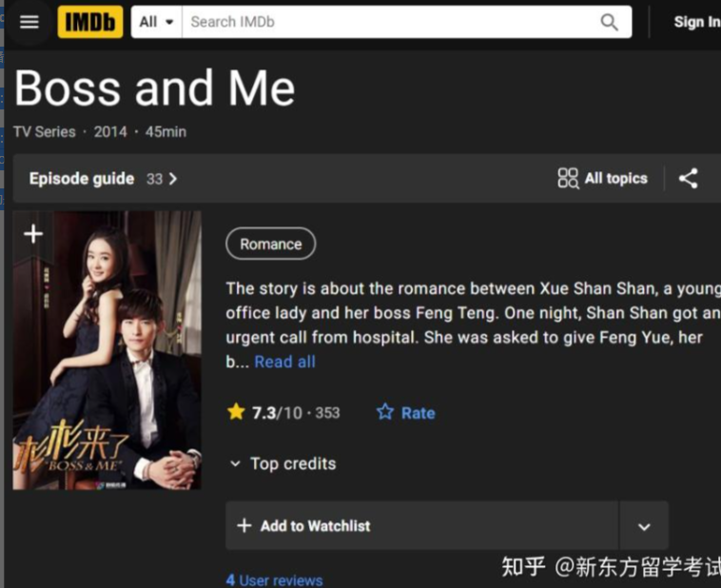Click into the Search IMDb field

point(391,22)
